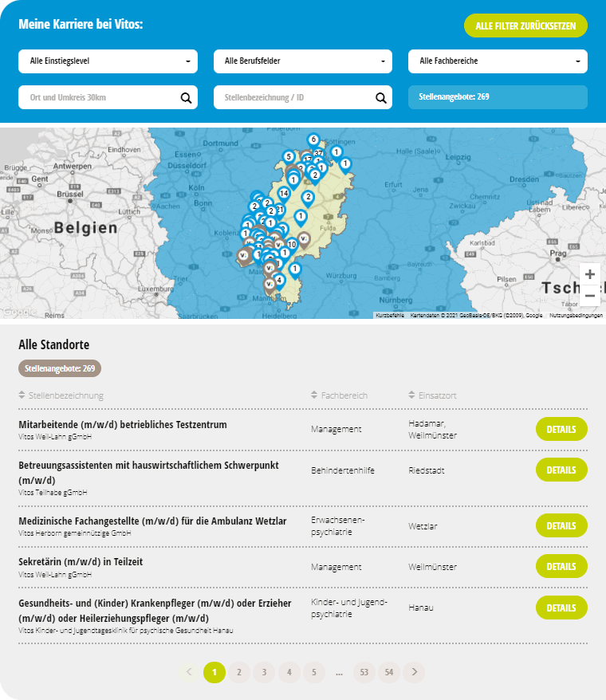606x700 pixels.
Task: Zoom out the map with minus button
Action: [590, 296]
